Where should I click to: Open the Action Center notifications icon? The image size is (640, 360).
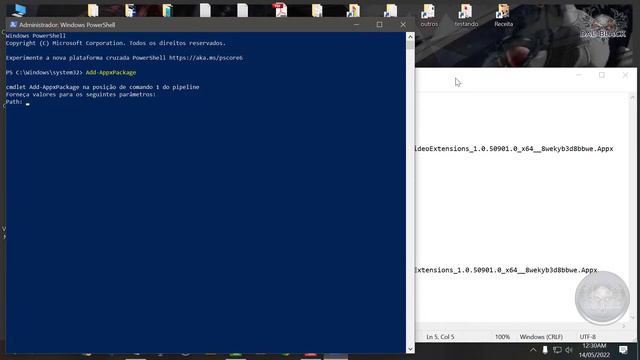623,350
